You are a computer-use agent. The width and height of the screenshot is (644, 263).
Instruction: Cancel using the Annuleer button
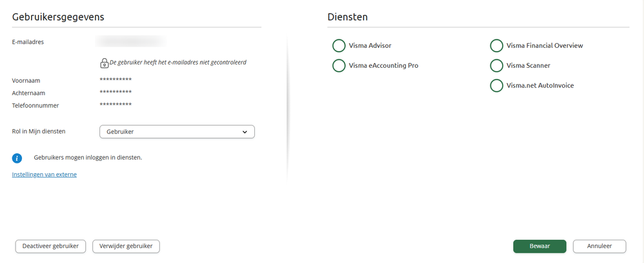[599, 246]
